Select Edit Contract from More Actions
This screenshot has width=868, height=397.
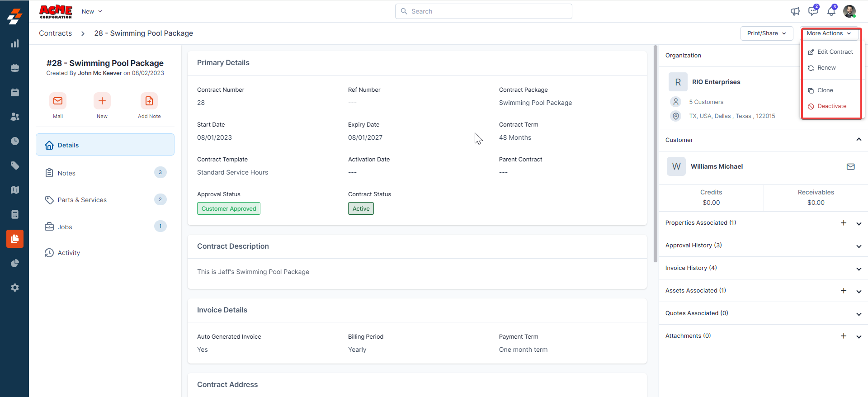(x=835, y=52)
